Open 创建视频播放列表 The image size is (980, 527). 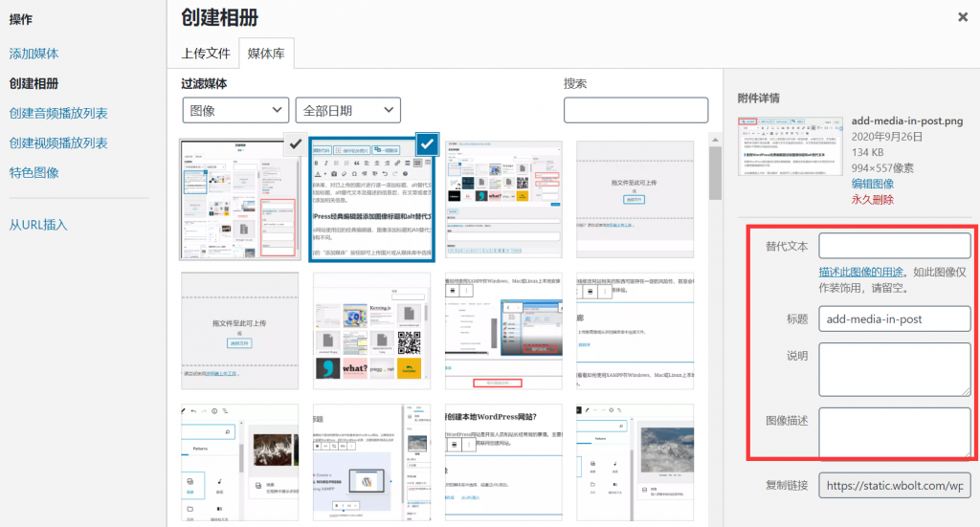[x=58, y=143]
